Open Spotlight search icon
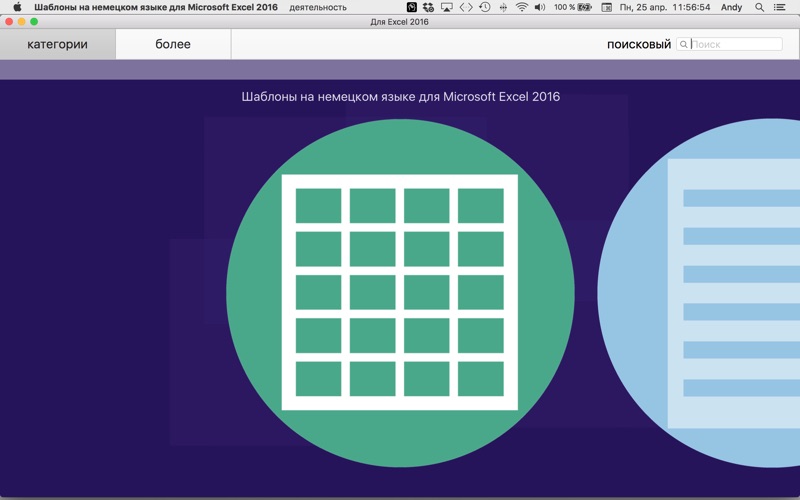Viewport: 800px width, 500px height. [x=760, y=7]
